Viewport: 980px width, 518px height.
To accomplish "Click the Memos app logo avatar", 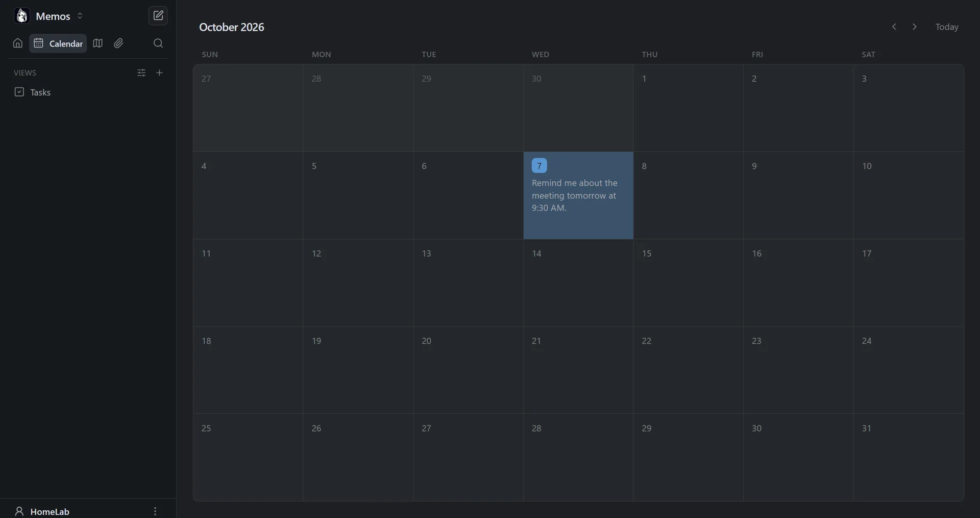I will click(21, 16).
